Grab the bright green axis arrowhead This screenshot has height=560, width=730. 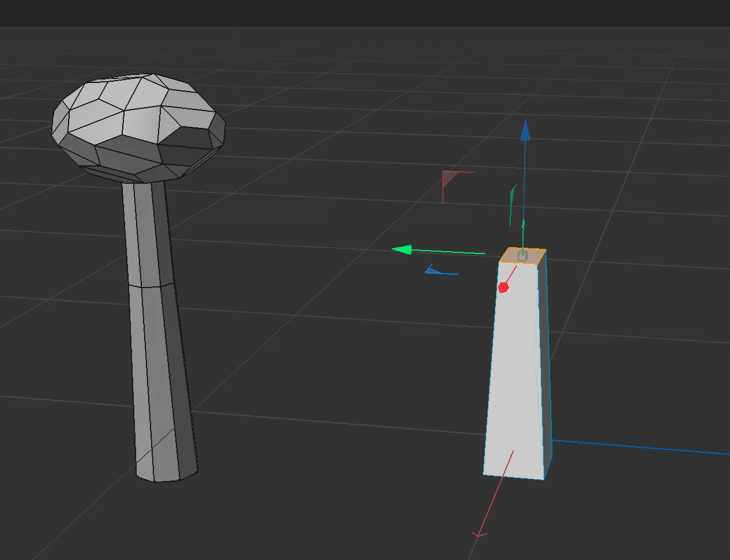coord(402,249)
